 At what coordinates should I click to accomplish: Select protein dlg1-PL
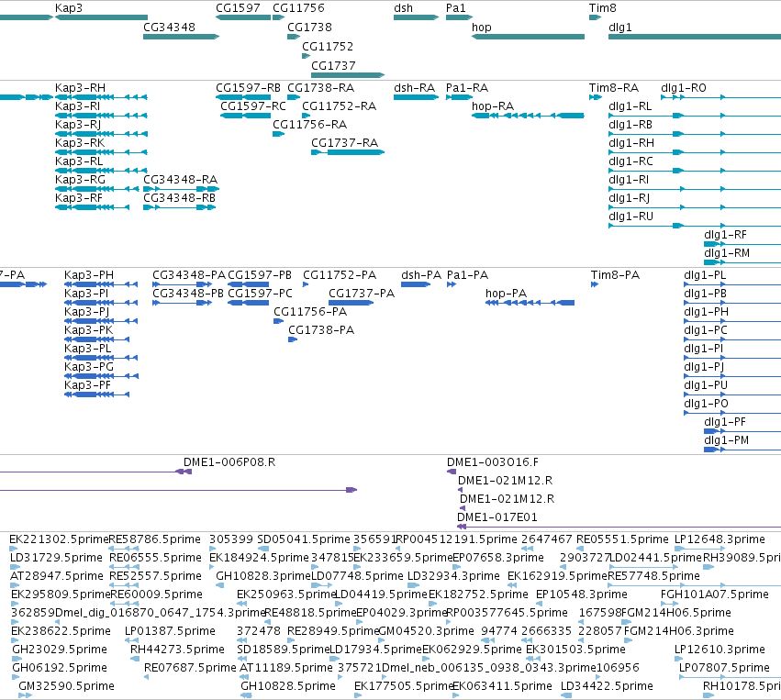(732, 284)
